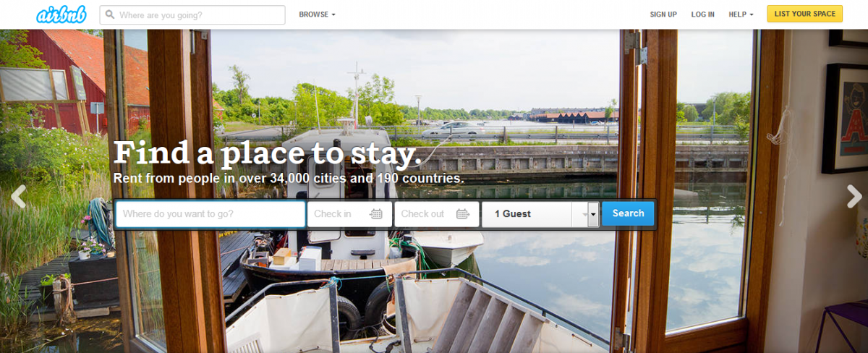Open calendar icon in Check in field

coord(376,214)
